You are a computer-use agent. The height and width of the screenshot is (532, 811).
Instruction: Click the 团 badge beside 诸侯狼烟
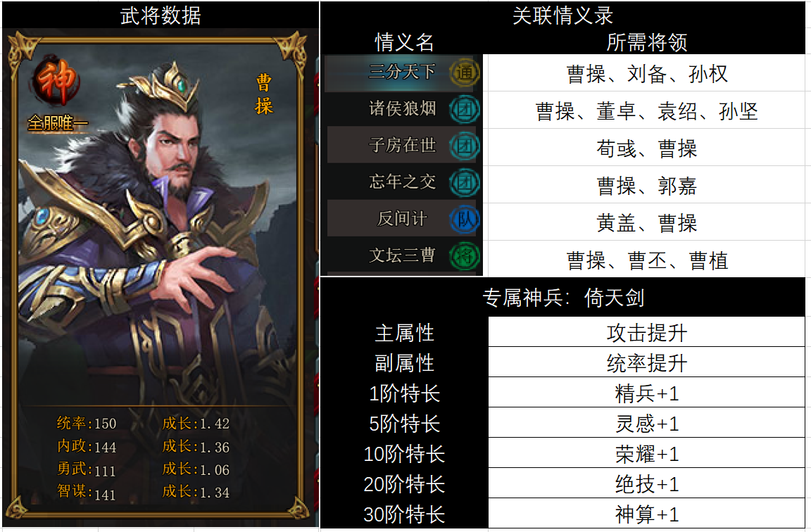464,110
